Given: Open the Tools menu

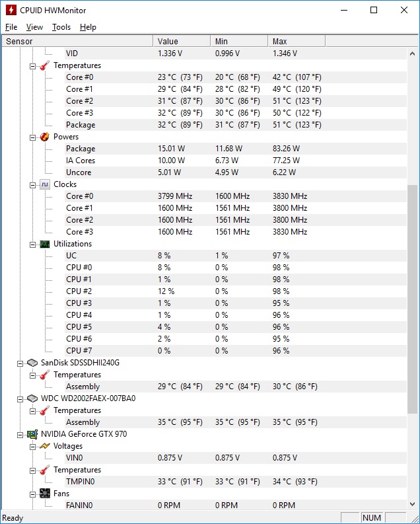Looking at the screenshot, I should pos(61,27).
